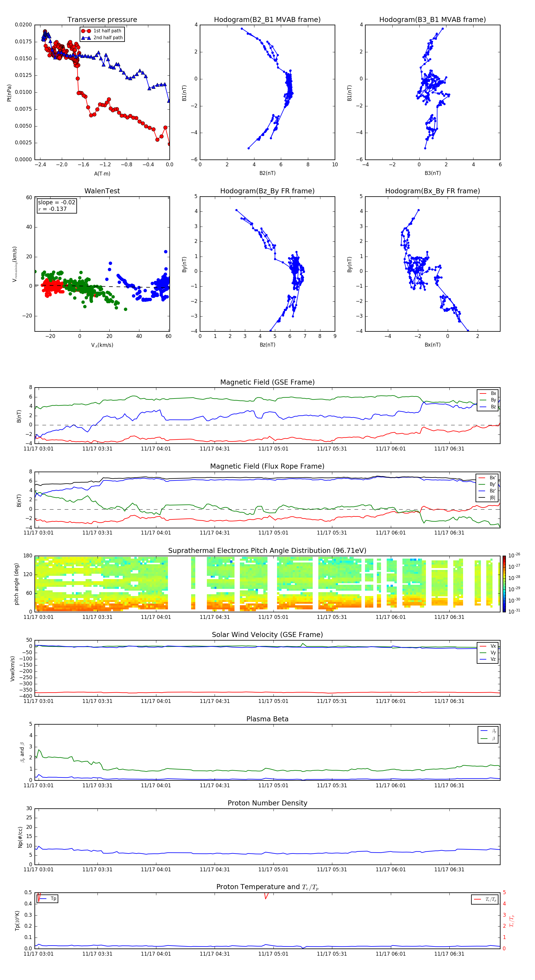
Task: Click 'Vx' in the velocity legend
Action: (x=488, y=646)
